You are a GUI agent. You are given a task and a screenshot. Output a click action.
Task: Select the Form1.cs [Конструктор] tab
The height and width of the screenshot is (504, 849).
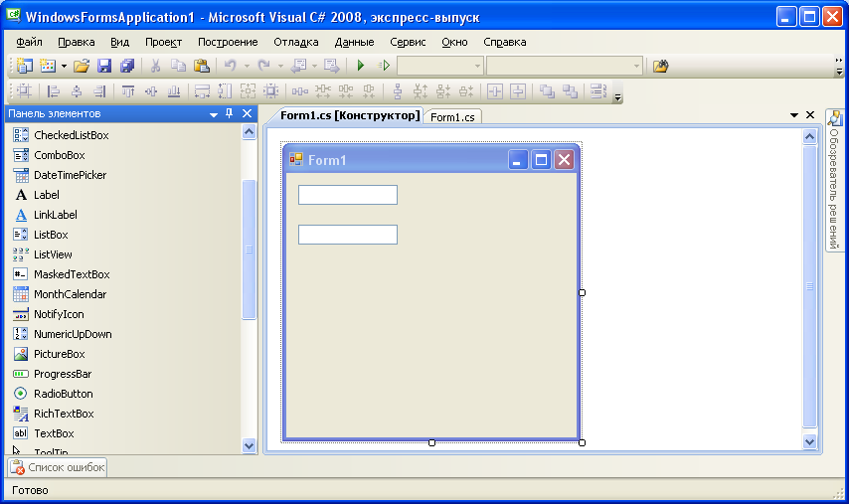(x=350, y=115)
